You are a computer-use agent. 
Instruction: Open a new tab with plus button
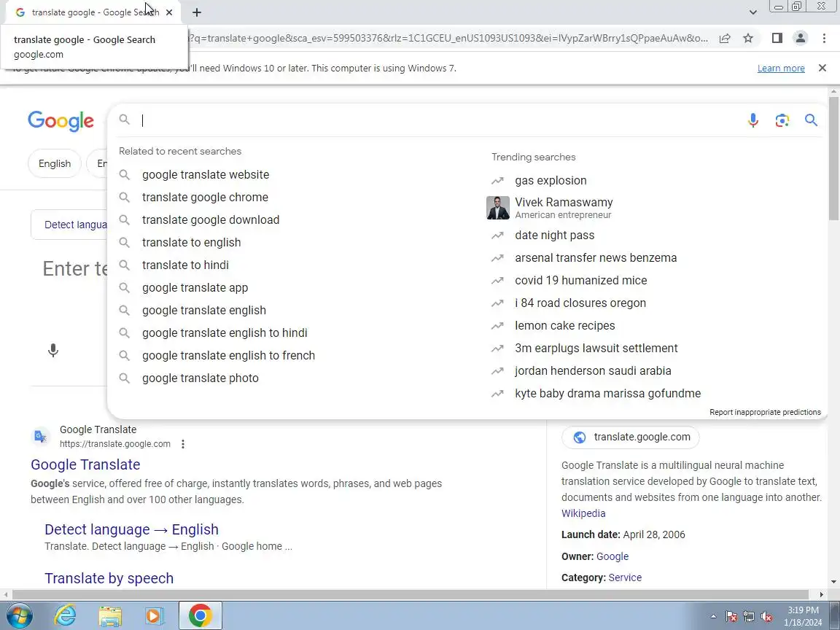click(197, 12)
